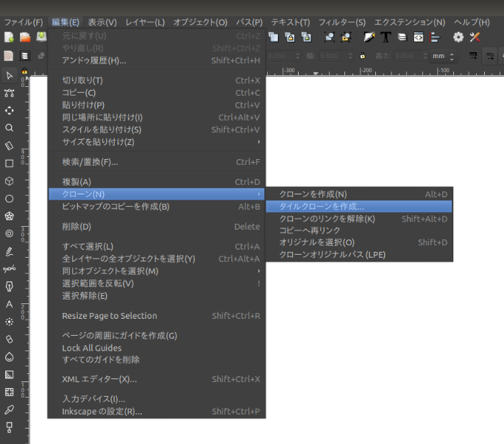Choose クローンオリジナルパス (LPE) entry
The height and width of the screenshot is (444, 504).
[x=359, y=255]
